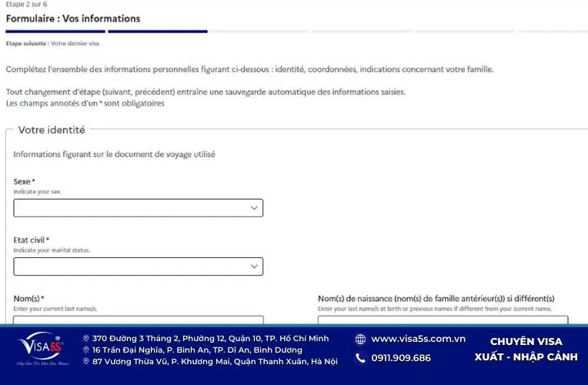Open the Sexe dropdown
This screenshot has height=385, width=588.
pos(139,208)
